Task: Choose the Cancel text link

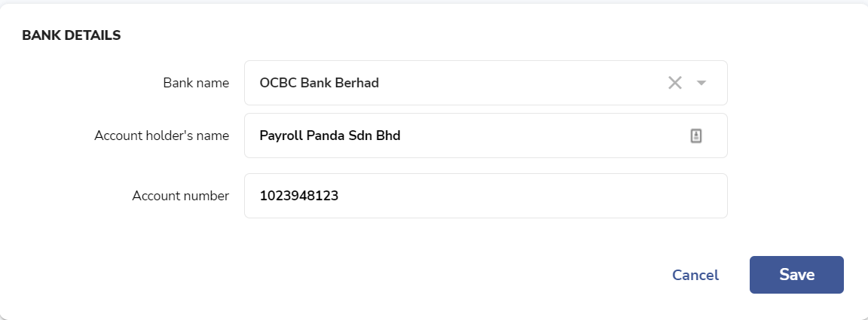Action: (695, 275)
